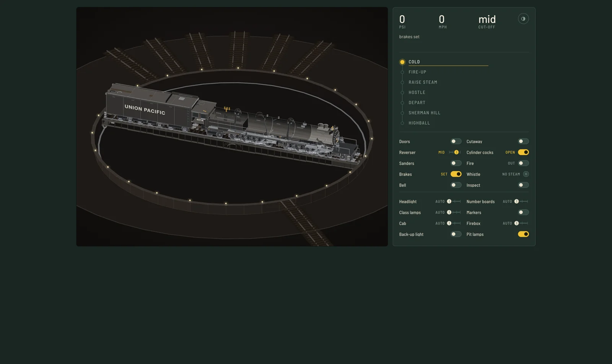Image resolution: width=612 pixels, height=364 pixels.
Task: Disable the Pit lamps toggle
Action: click(523, 234)
